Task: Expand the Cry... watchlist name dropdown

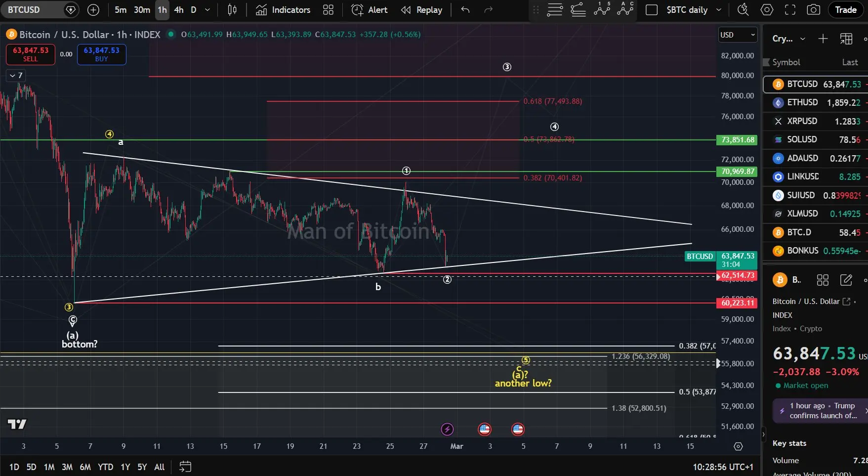Action: click(x=788, y=39)
